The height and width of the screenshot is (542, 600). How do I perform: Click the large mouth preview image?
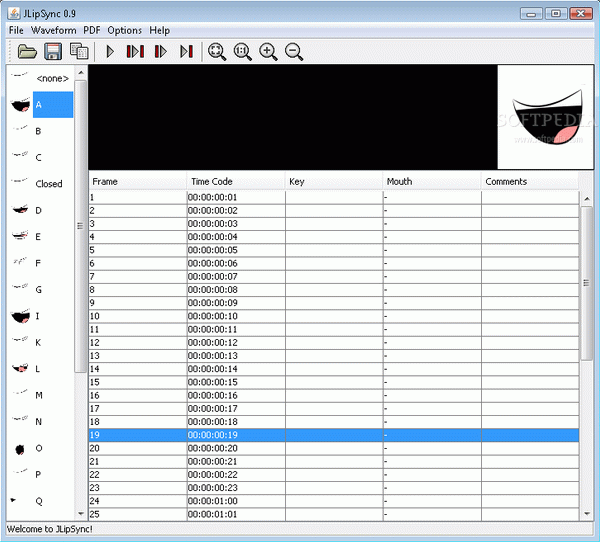click(x=545, y=117)
